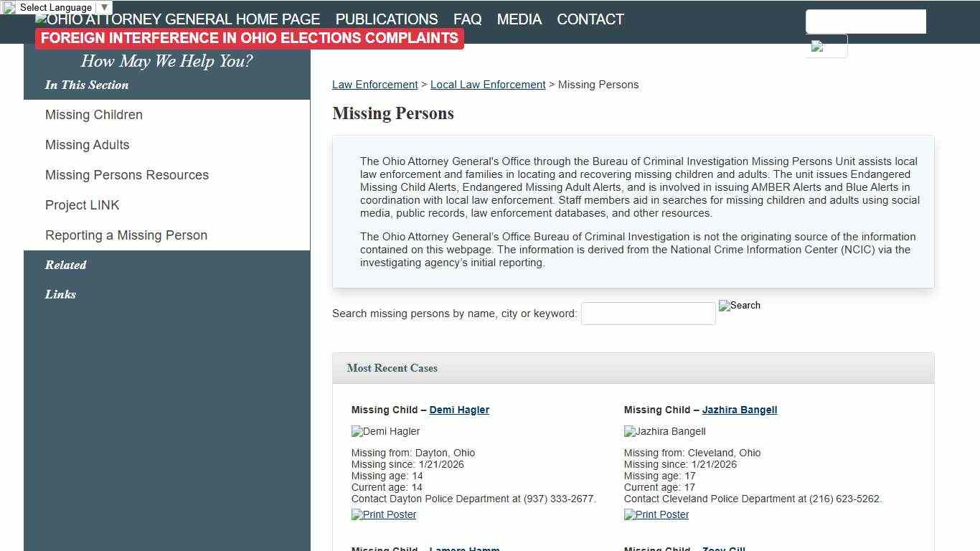The image size is (980, 551).
Task: Click inside the missing persons search field
Action: pos(648,313)
